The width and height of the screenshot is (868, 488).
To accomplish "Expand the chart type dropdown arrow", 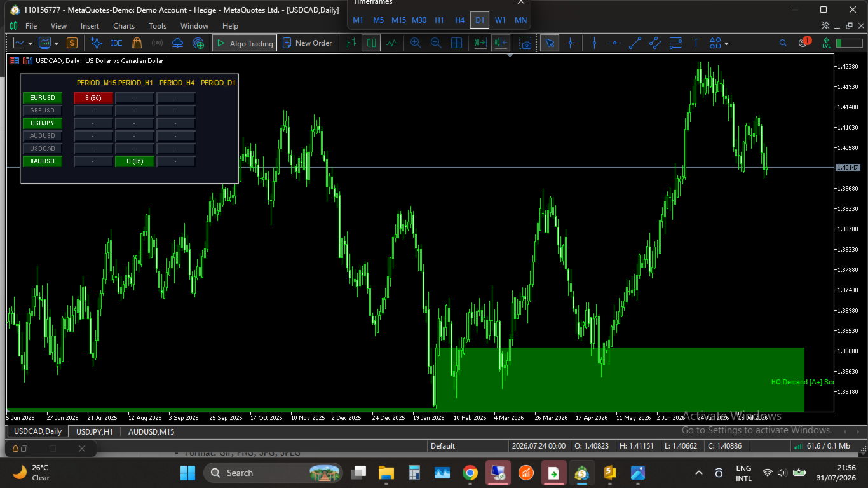I will (x=30, y=43).
